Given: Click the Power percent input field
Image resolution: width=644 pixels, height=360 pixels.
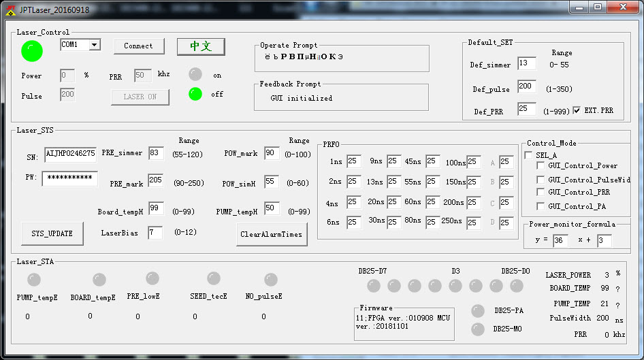Looking at the screenshot, I should click(67, 76).
